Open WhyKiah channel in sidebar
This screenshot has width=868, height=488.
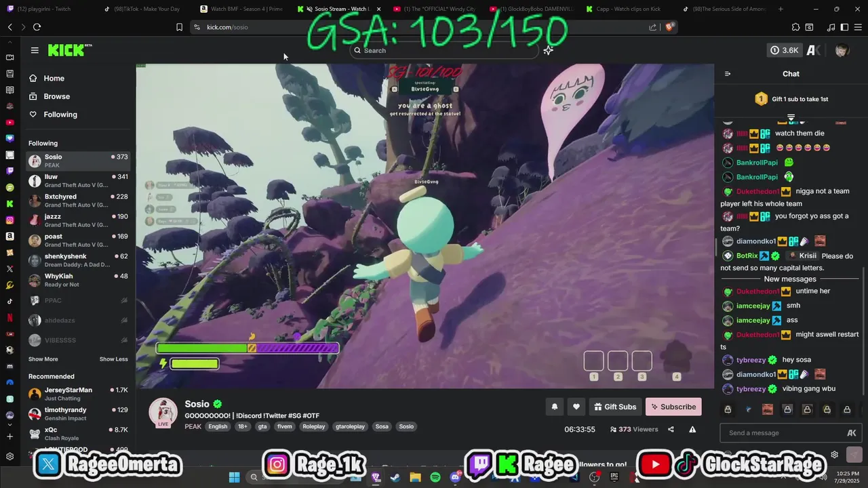[78, 280]
